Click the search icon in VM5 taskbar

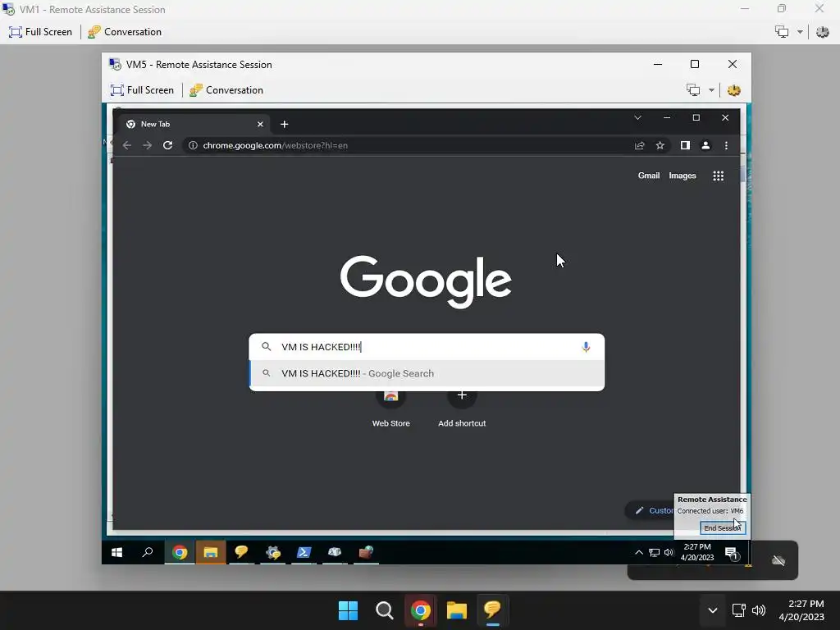(x=148, y=552)
